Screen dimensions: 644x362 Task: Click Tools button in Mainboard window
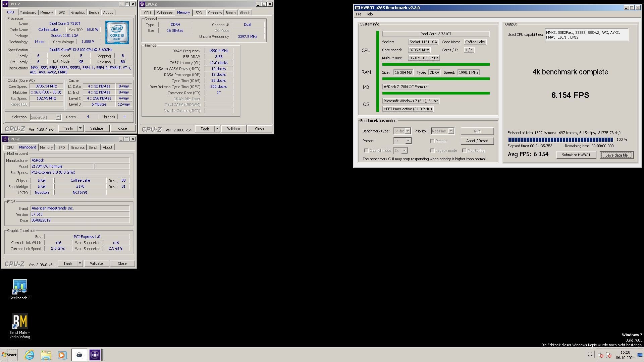(68, 263)
